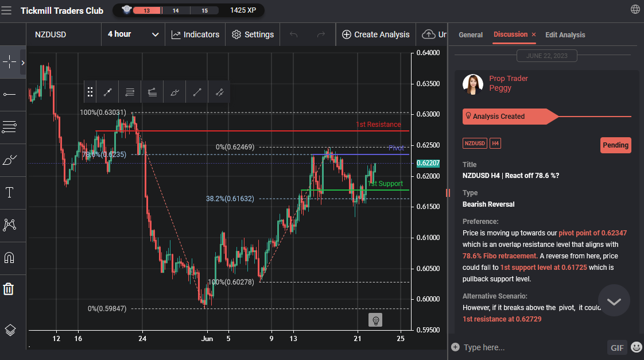Select trend line tool in floating toolbar

(x=197, y=92)
